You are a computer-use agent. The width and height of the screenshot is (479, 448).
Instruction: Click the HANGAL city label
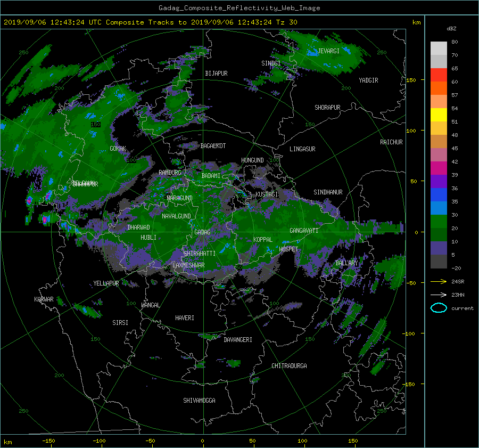(x=150, y=305)
